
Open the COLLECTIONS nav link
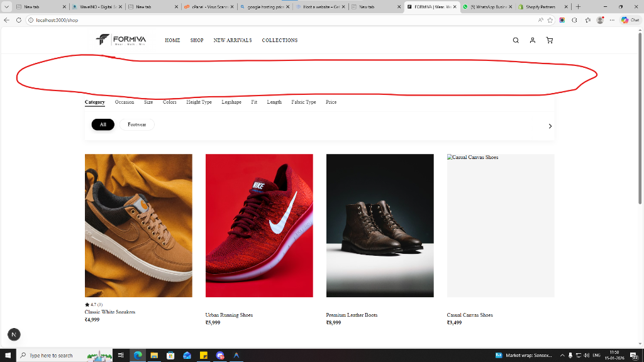point(280,40)
